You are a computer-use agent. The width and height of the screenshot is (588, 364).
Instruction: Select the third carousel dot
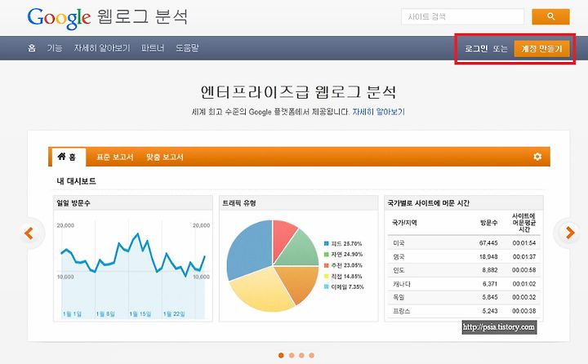(301, 355)
